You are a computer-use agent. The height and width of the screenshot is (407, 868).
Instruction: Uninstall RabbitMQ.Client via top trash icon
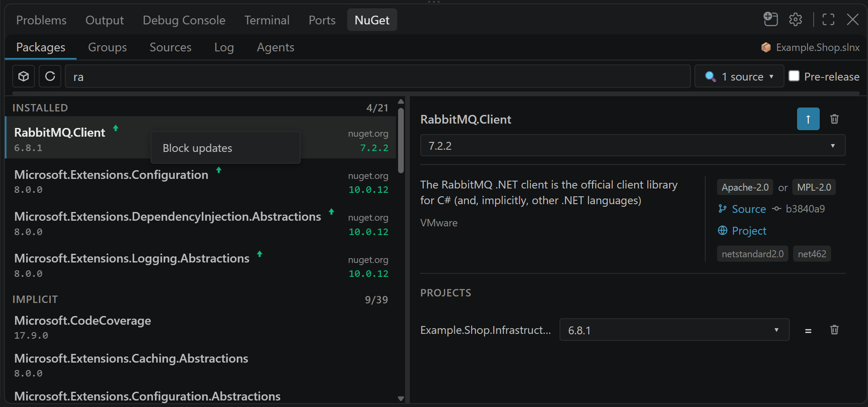tap(834, 119)
